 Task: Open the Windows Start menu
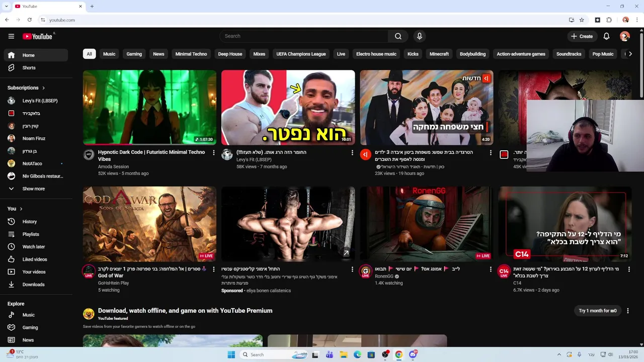[231, 354]
